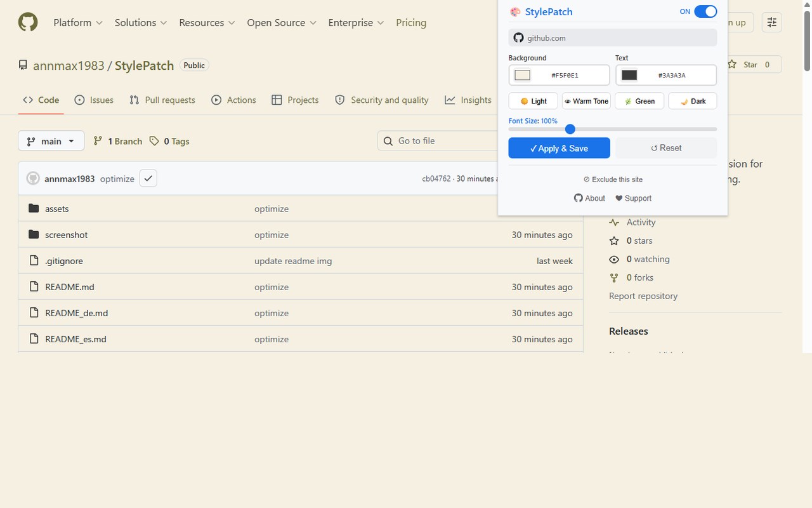
Task: Switch to the Actions tab
Action: pos(233,100)
